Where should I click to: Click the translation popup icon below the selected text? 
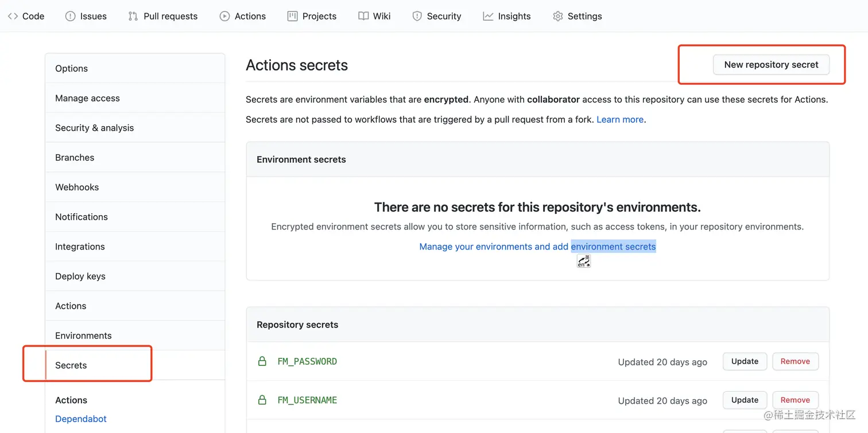click(x=584, y=261)
